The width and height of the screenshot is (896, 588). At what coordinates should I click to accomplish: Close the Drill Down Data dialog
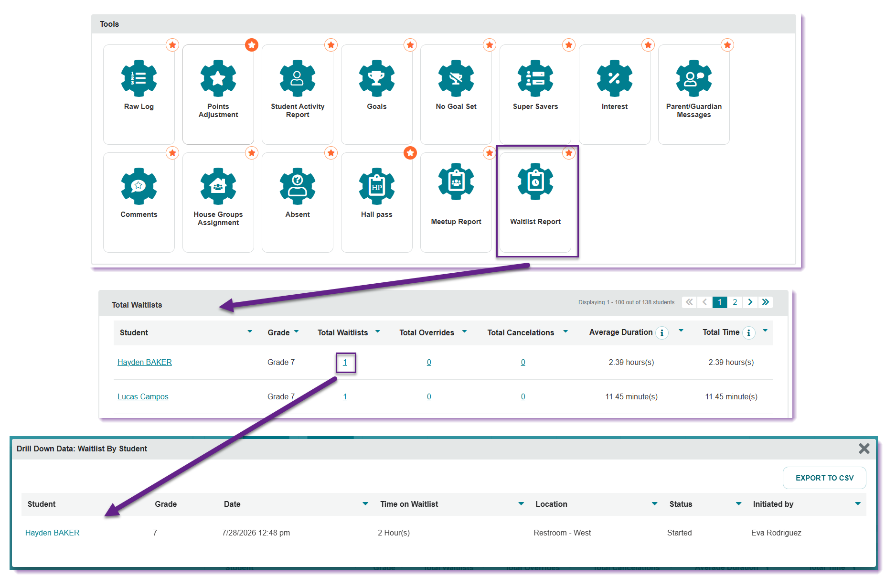(x=864, y=449)
